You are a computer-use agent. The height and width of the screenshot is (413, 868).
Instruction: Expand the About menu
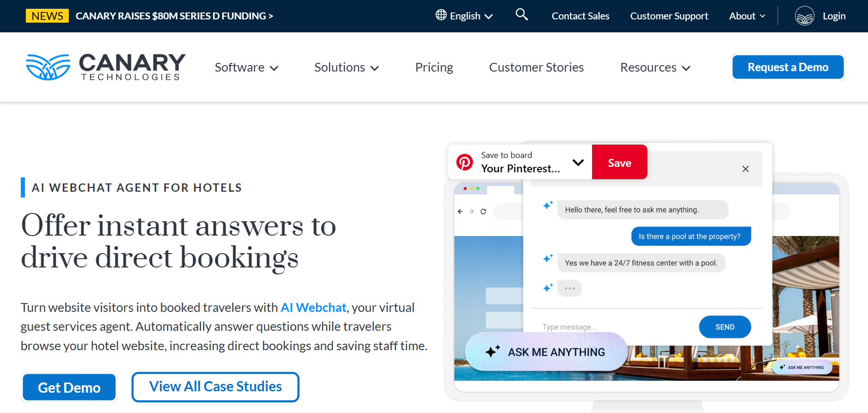point(747,16)
